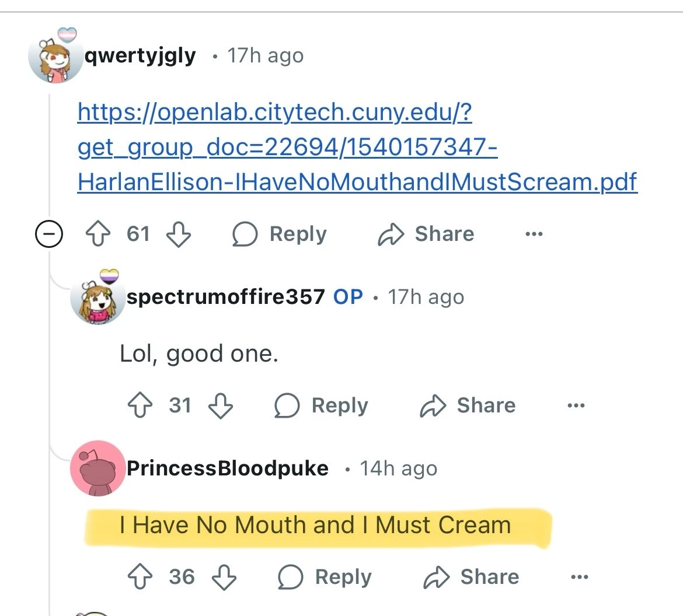Reply to qwertyjgly's comment

[x=280, y=235]
